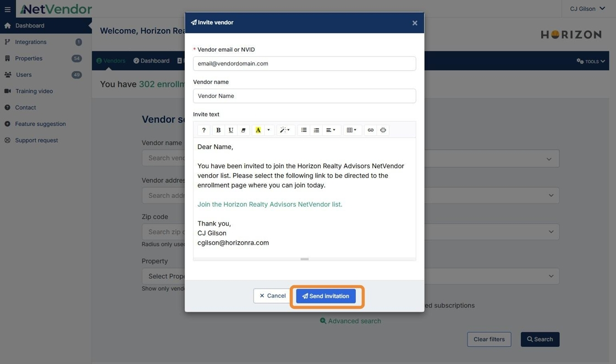
Task: Toggle underline formatting in invite text
Action: point(230,130)
